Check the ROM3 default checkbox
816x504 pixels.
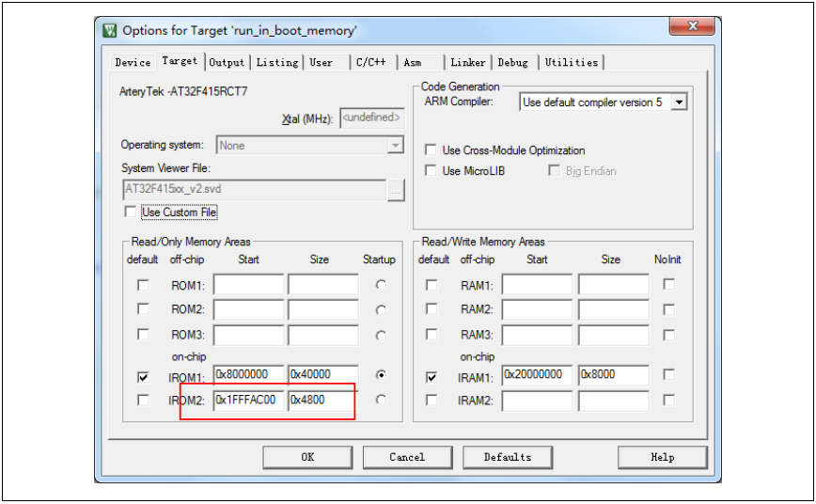[143, 334]
